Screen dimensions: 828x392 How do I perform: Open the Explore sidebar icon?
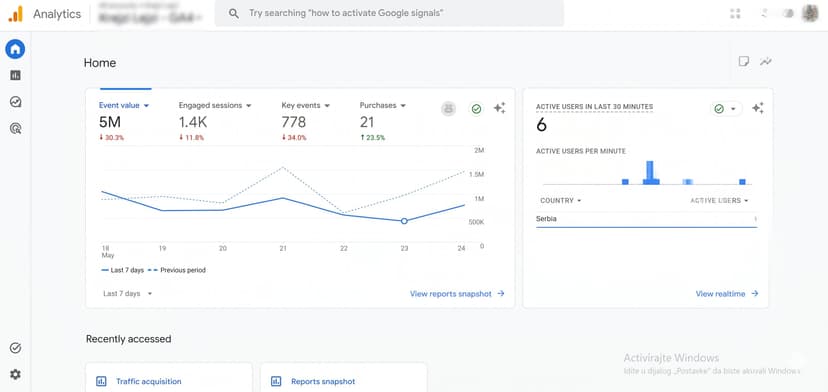(15, 101)
